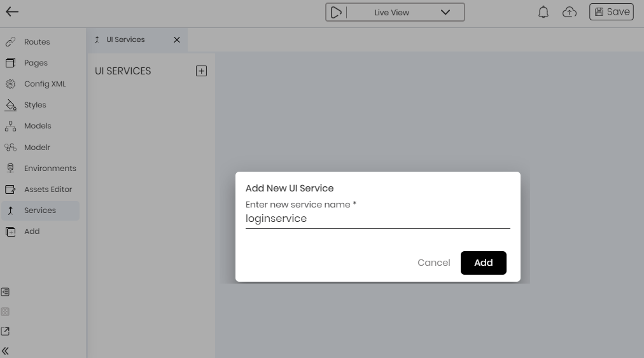Click Add in the sidebar
The width and height of the screenshot is (644, 358).
tap(32, 231)
